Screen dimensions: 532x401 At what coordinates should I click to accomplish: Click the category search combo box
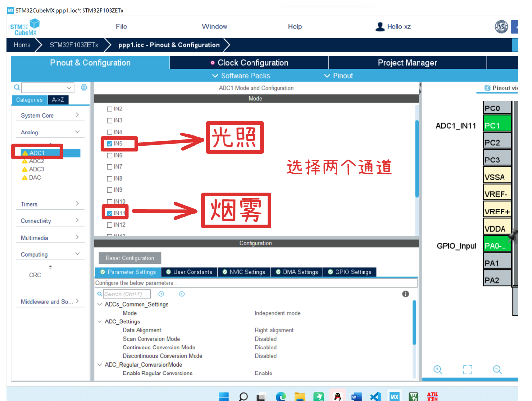tap(48, 88)
